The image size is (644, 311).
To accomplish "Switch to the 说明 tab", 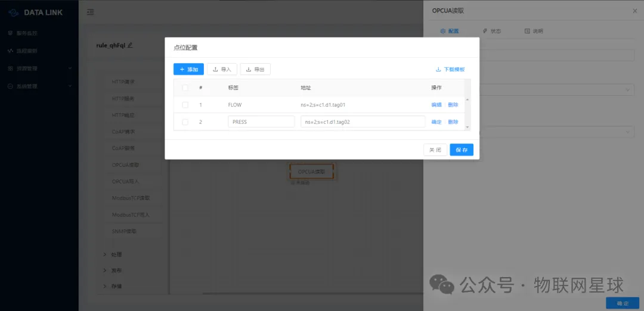I will (534, 31).
